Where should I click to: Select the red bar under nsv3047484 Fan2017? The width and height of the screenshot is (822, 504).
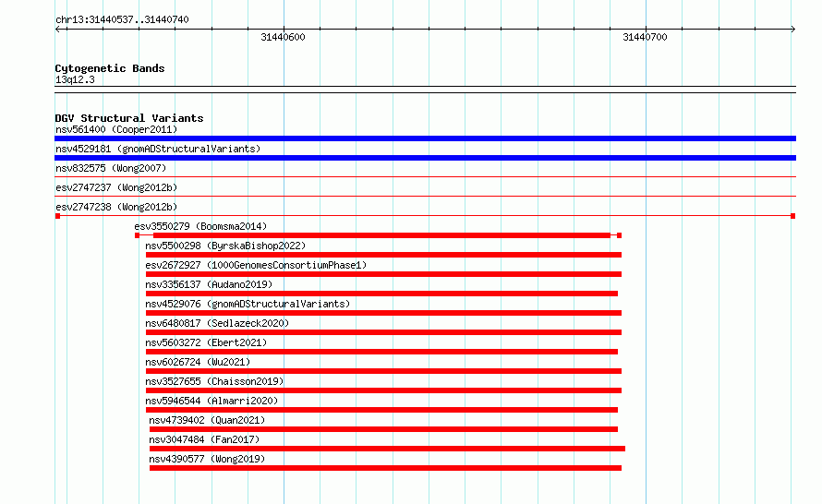click(x=387, y=449)
